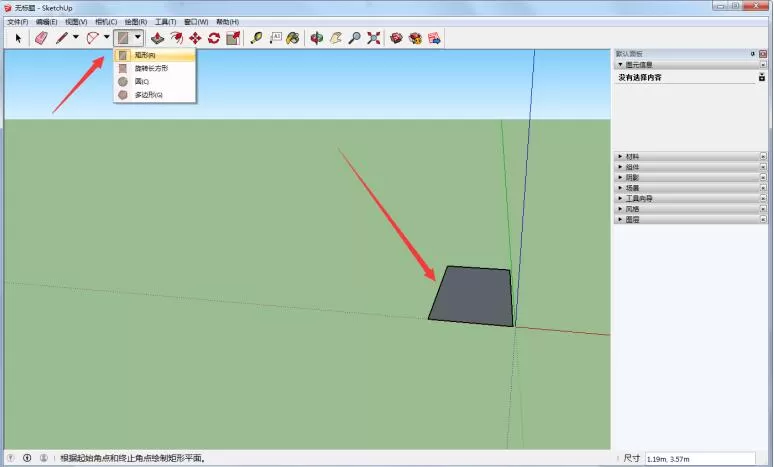The width and height of the screenshot is (774, 467).
Task: Click the Zoom Extents icon
Action: 374,38
